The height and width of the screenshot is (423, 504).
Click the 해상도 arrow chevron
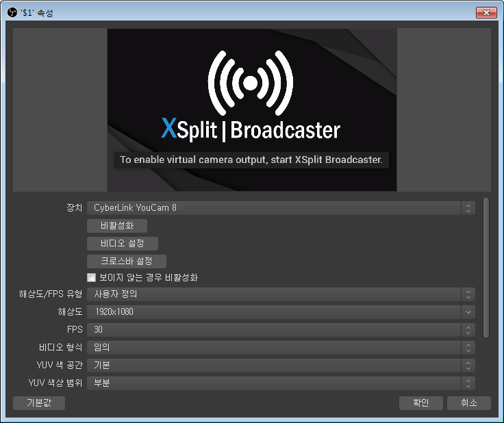(x=468, y=312)
